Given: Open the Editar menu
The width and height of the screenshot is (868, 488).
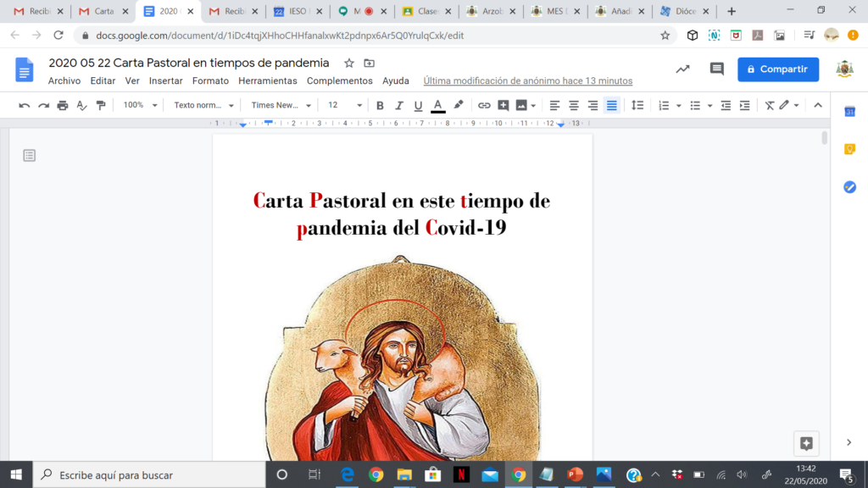Looking at the screenshot, I should pos(103,80).
